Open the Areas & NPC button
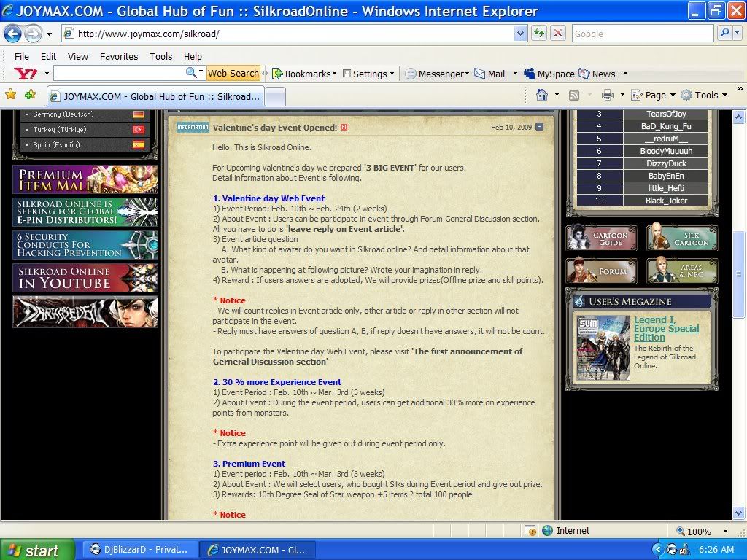 682,271
